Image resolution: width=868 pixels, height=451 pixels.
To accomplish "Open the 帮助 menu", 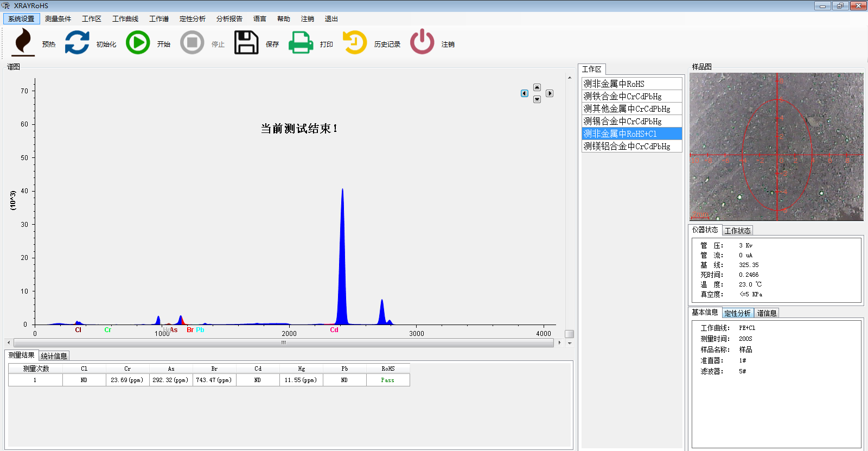I will pos(284,18).
